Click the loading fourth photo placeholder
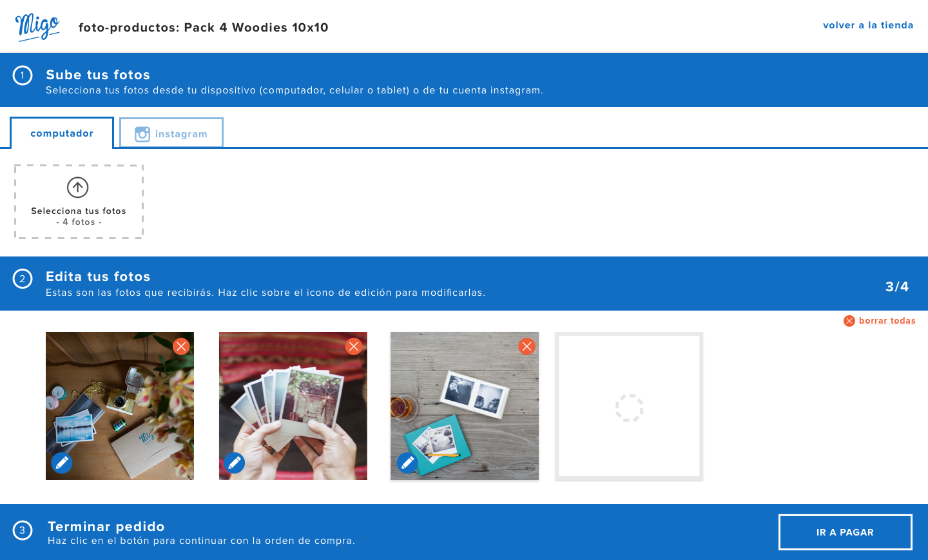The width and height of the screenshot is (928, 560). point(629,407)
